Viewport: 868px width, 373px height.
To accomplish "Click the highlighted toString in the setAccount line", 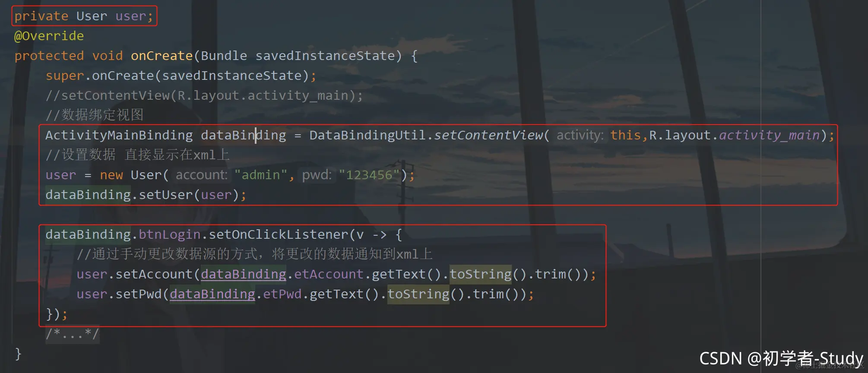I will click(481, 274).
